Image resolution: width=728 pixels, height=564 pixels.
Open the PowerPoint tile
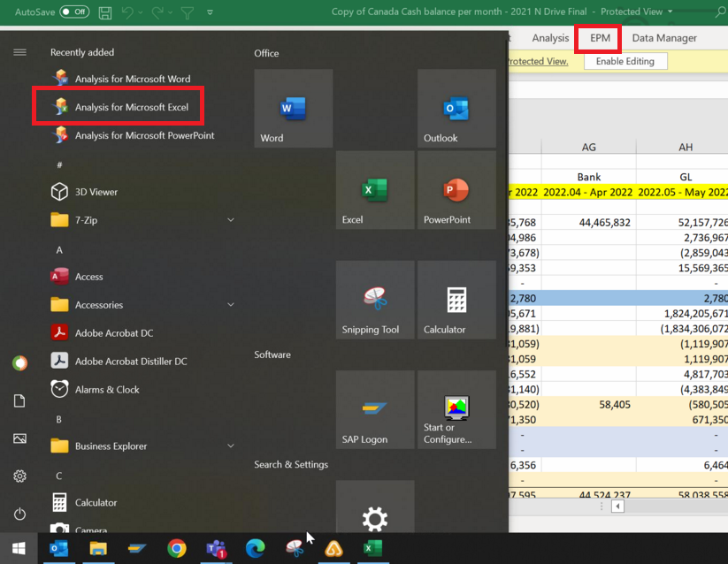(x=456, y=190)
